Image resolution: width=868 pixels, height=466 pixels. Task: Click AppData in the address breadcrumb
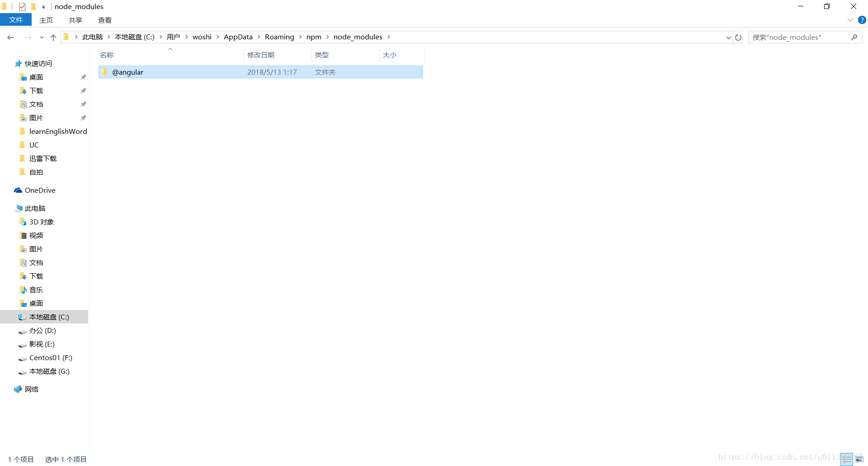click(x=238, y=37)
